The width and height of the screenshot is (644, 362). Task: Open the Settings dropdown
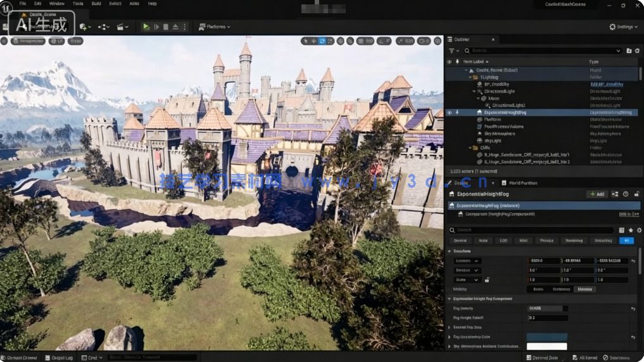tap(624, 27)
